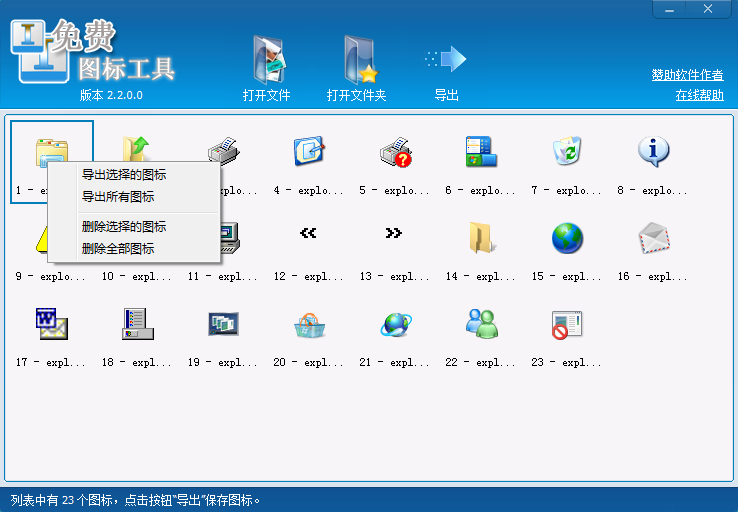Click the Internet Explorer icon 21
Screen dimensions: 738x512
(395, 324)
